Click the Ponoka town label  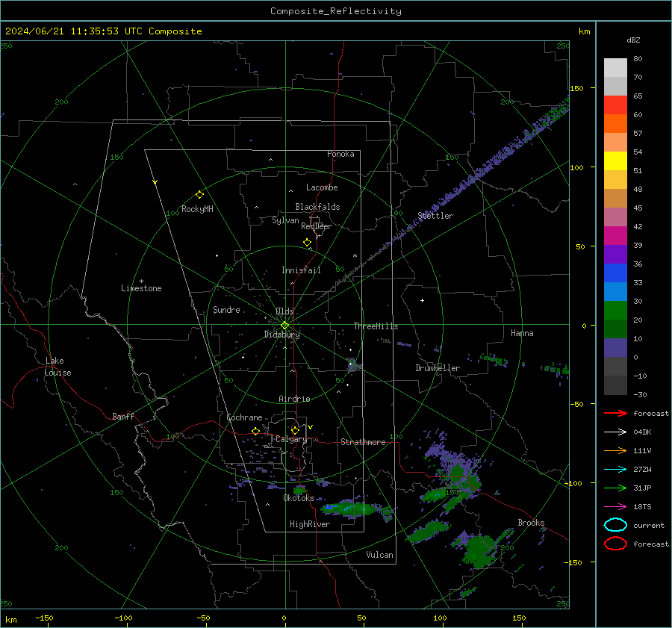pyautogui.click(x=340, y=154)
